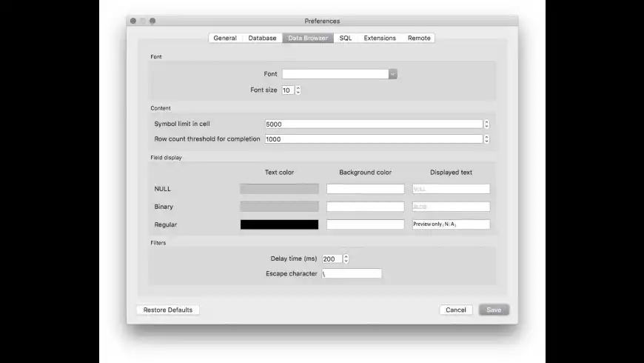
Task: Pick the Binary background color swatch
Action: (x=365, y=207)
